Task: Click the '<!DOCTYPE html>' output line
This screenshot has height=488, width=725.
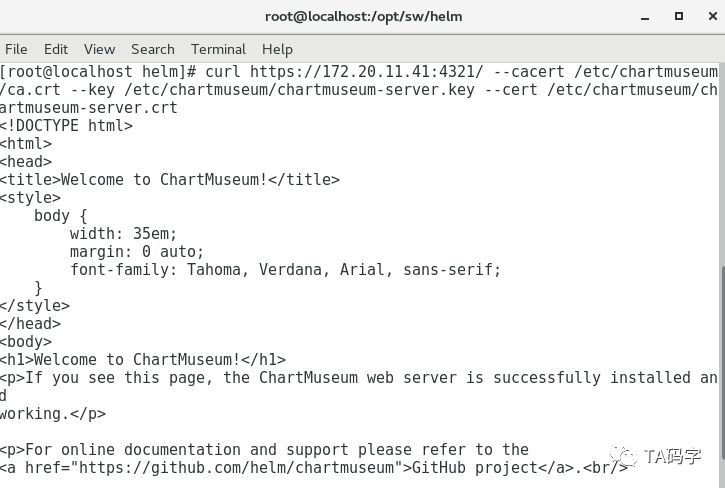Action: (66, 126)
